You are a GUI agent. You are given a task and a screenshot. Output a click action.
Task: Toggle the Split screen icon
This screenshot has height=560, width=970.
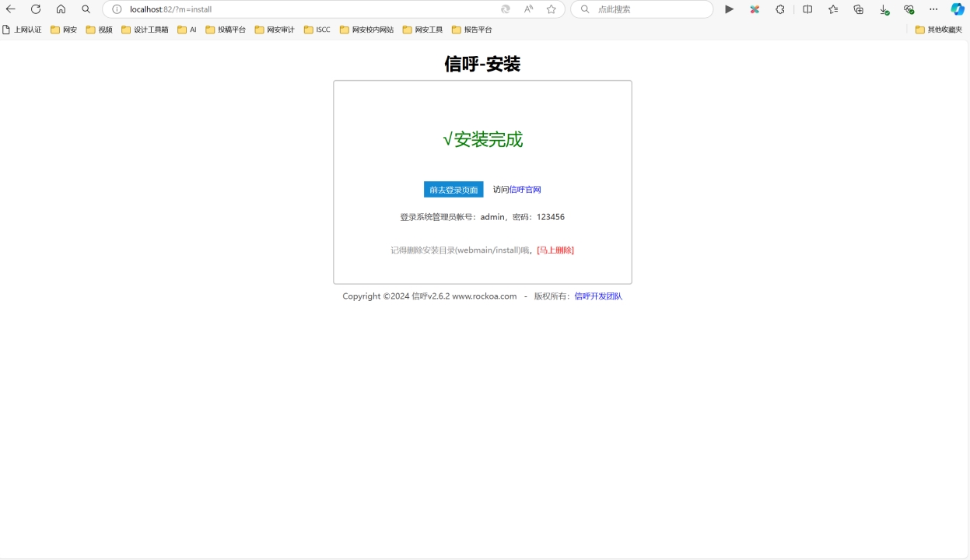[807, 9]
